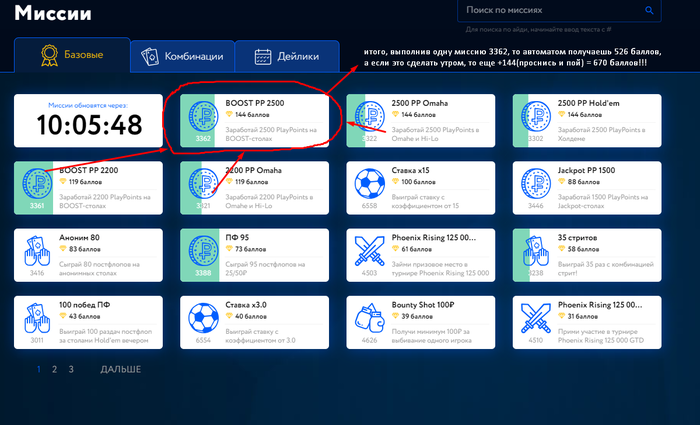Open the Комбинации tab
700x425 pixels.
[x=182, y=56]
